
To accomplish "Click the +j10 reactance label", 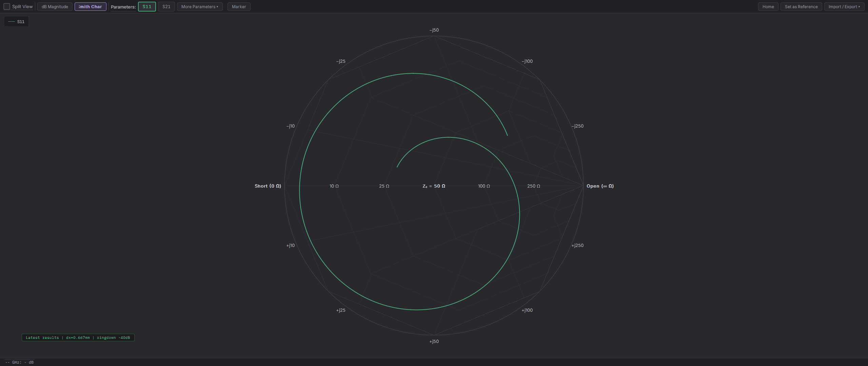I will click(291, 245).
